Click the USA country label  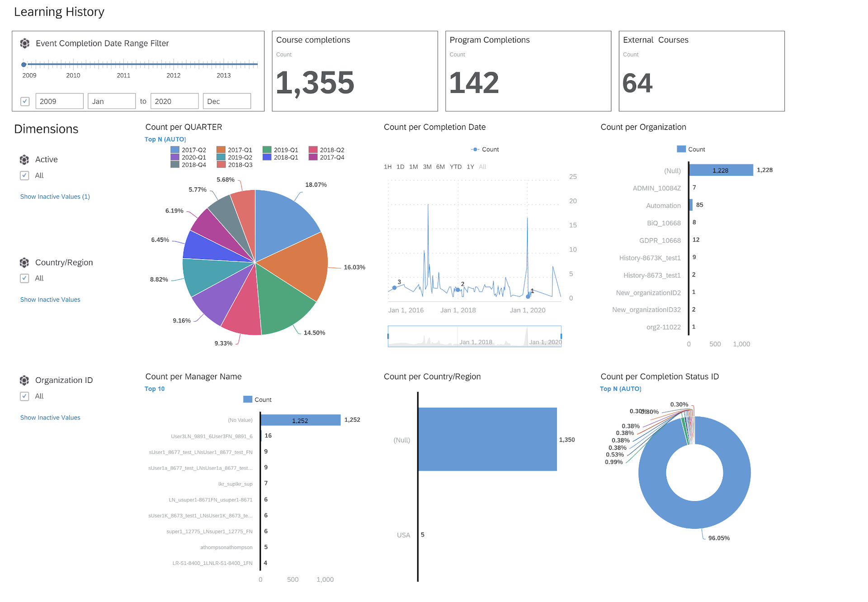(404, 535)
